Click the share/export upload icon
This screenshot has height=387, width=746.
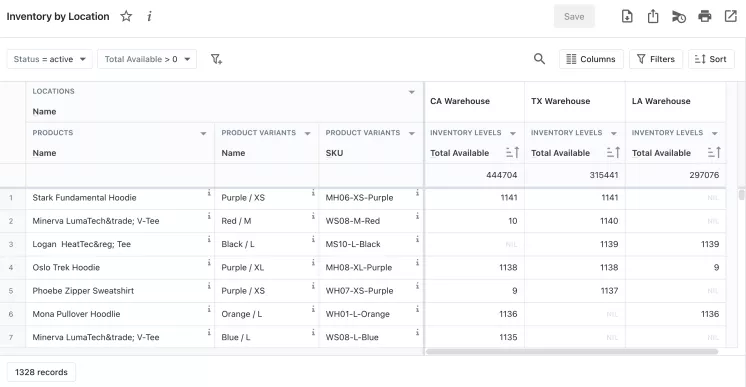coord(653,16)
